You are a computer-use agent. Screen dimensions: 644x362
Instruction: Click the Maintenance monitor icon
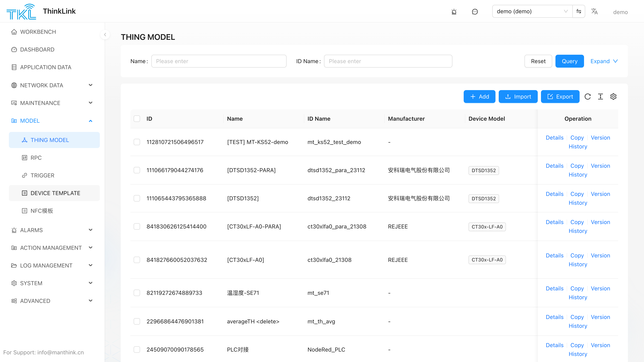(x=14, y=103)
